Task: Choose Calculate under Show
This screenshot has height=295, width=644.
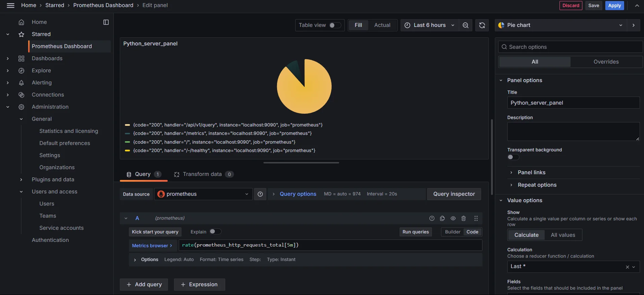Action: (x=527, y=235)
